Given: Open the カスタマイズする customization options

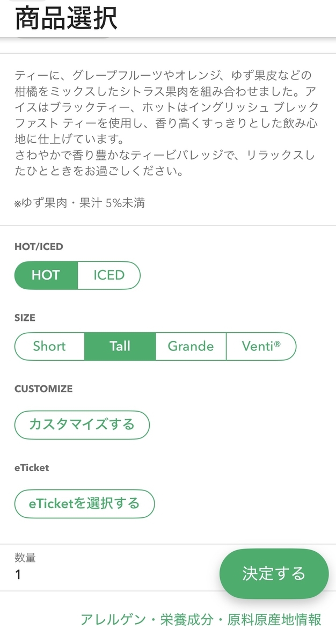Looking at the screenshot, I should click(82, 425).
